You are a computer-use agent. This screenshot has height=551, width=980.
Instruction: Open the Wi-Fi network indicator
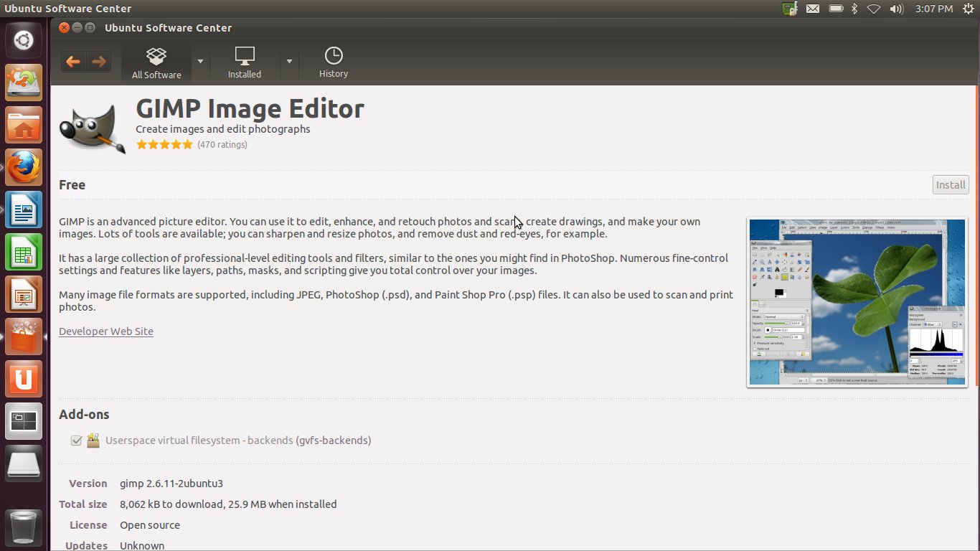click(x=874, y=9)
